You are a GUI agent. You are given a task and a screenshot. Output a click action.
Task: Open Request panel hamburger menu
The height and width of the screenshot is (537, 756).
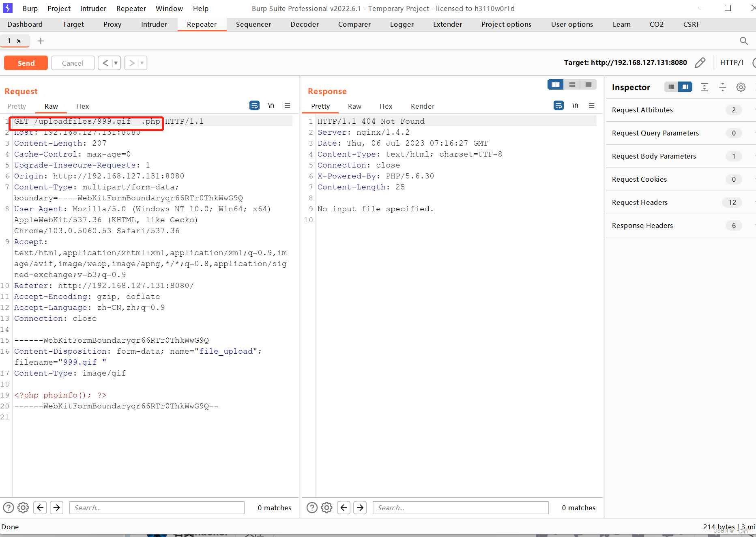tap(288, 106)
